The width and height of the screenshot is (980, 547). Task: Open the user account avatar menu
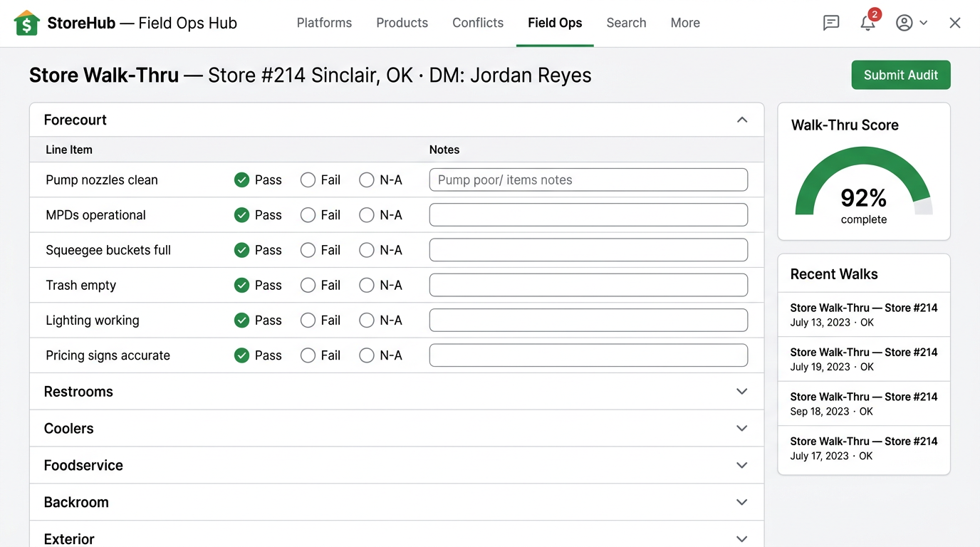coord(912,23)
